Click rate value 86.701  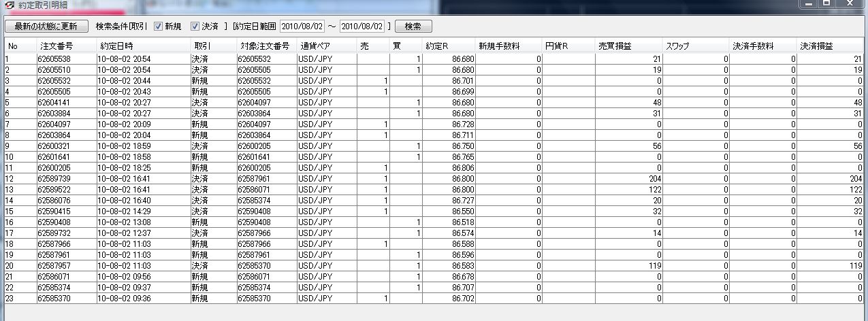click(462, 80)
